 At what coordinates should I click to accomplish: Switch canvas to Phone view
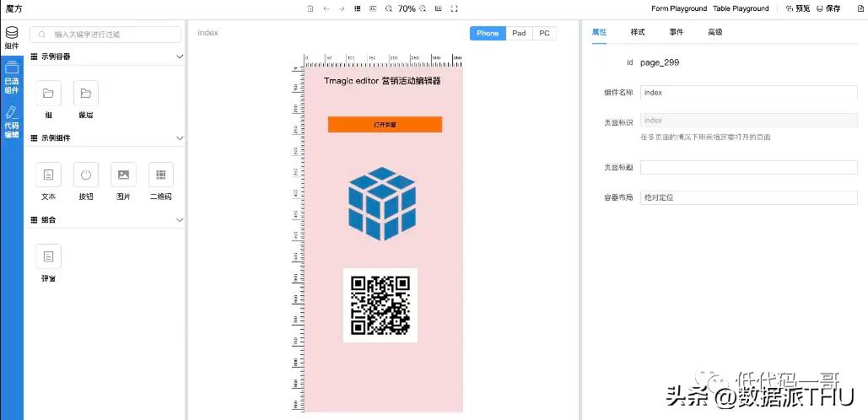pyautogui.click(x=488, y=33)
